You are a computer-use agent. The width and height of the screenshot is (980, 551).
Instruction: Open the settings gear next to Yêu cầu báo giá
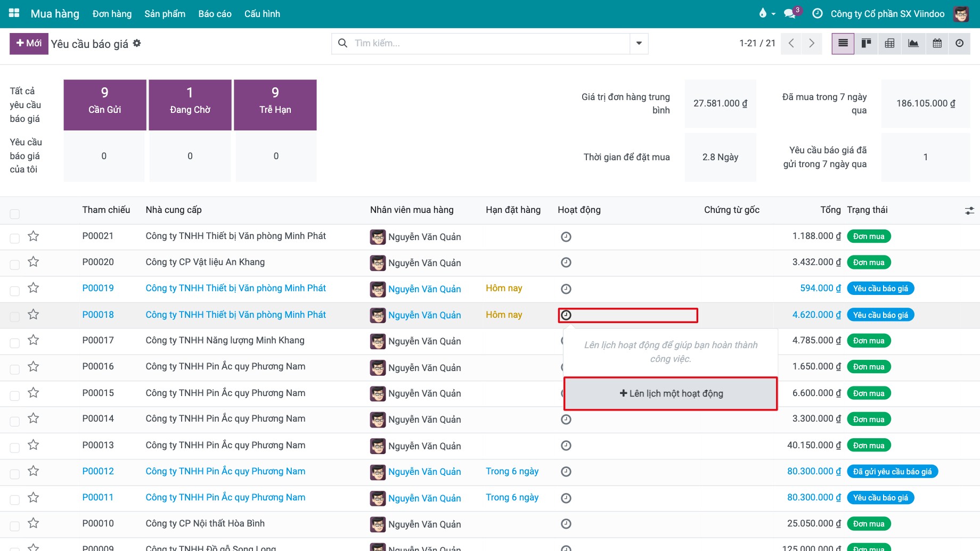137,43
